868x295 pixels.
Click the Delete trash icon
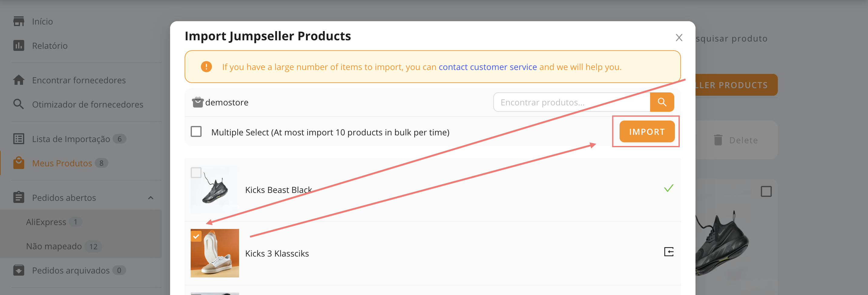coord(718,140)
